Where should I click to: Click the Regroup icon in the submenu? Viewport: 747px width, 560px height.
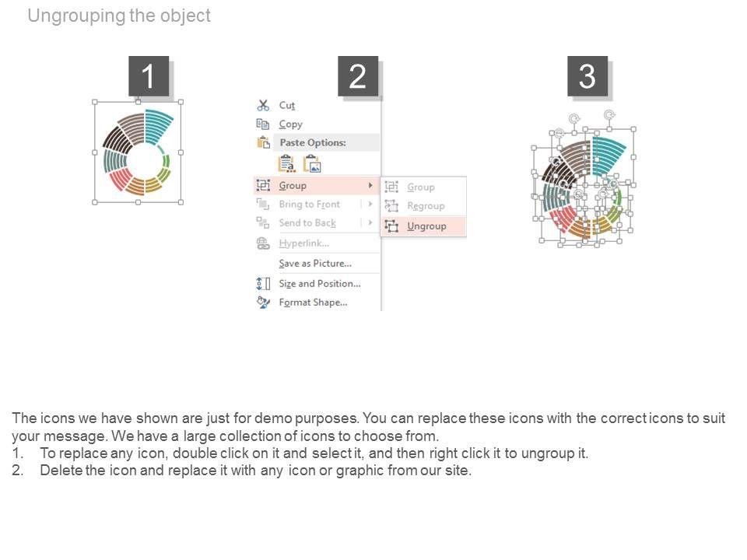pos(391,206)
